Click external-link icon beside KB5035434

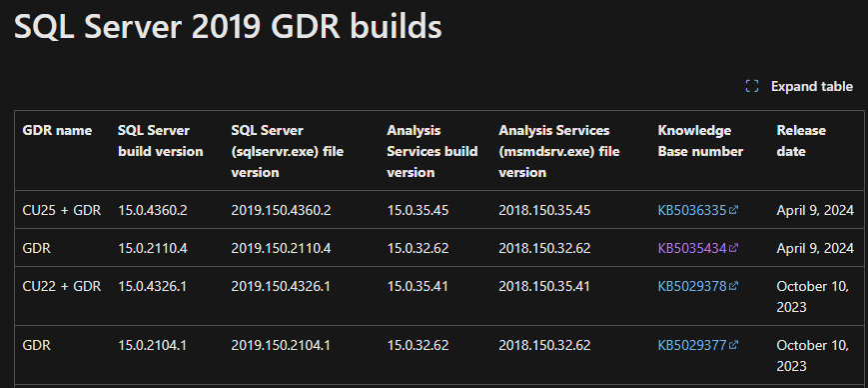tap(733, 248)
